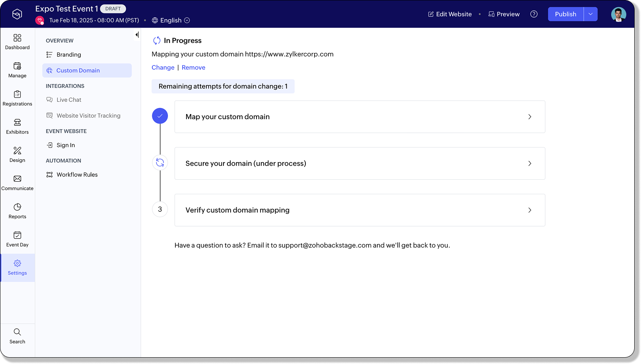Click the DRAFT status badge
Viewport: 641px width, 364px height.
113,9
